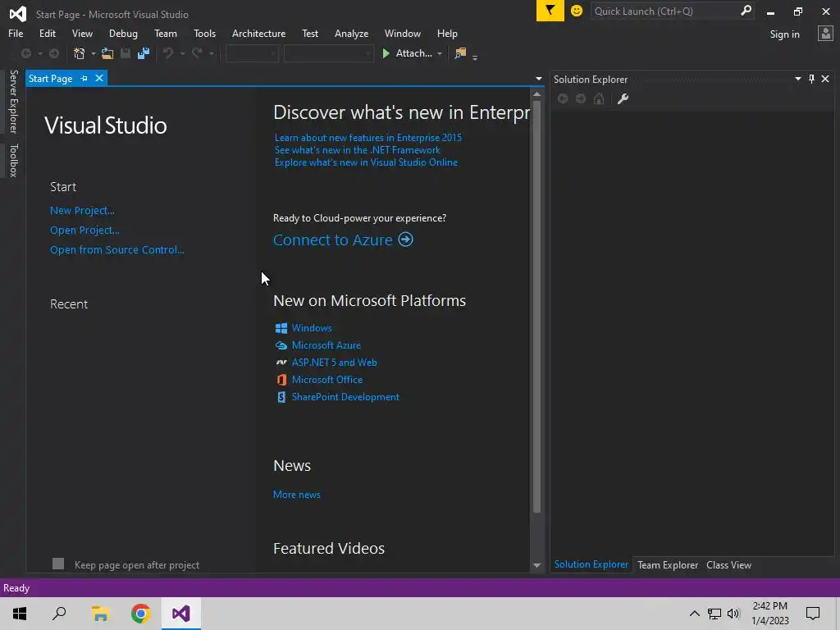Open File Explorer from the taskbar
840x630 pixels.
click(100, 614)
